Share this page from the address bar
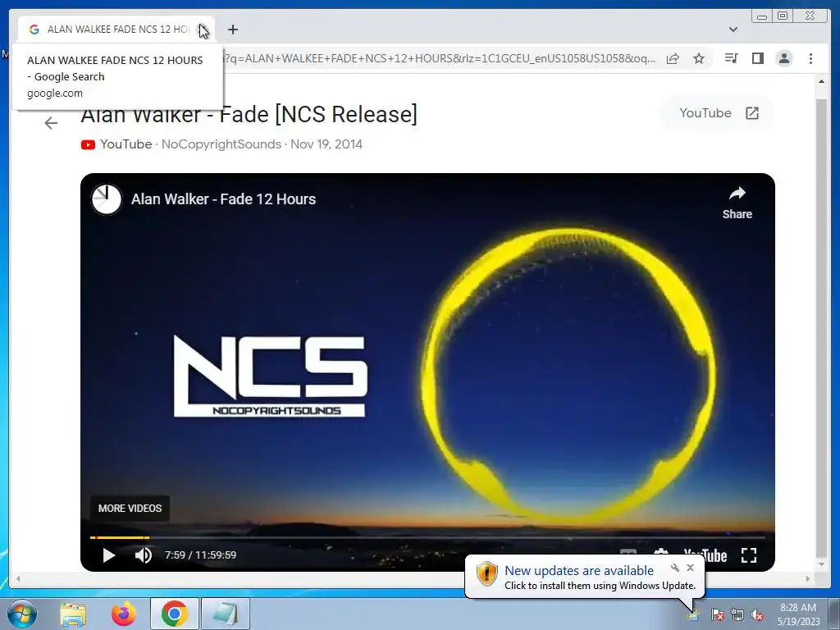The image size is (840, 630). (x=673, y=58)
